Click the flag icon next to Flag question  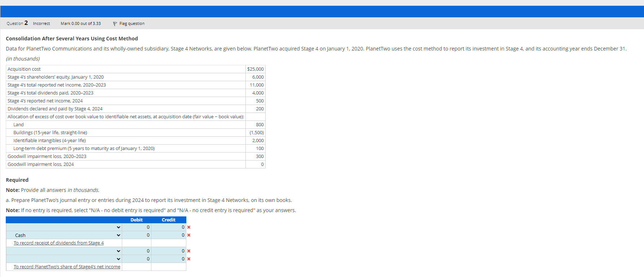pyautogui.click(x=115, y=24)
